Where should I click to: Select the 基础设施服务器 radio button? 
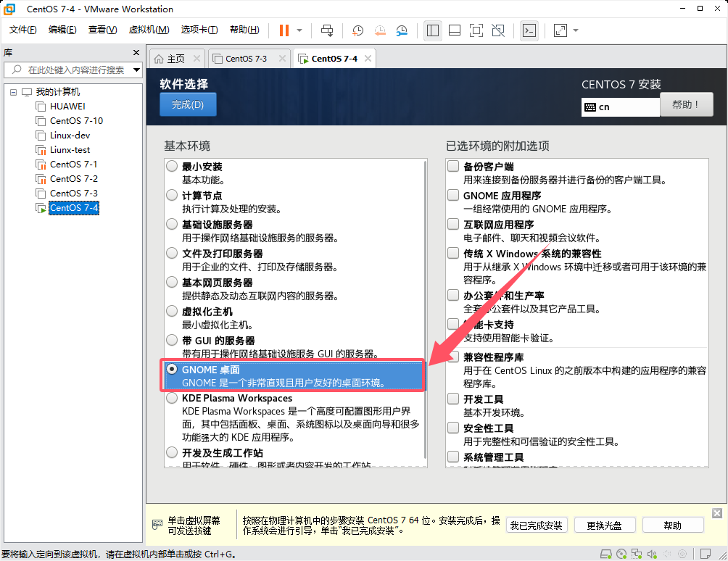coord(172,224)
